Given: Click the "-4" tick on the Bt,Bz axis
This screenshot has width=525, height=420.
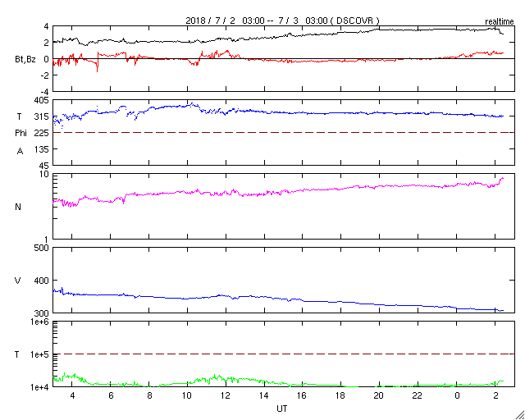Looking at the screenshot, I should tap(43, 91).
